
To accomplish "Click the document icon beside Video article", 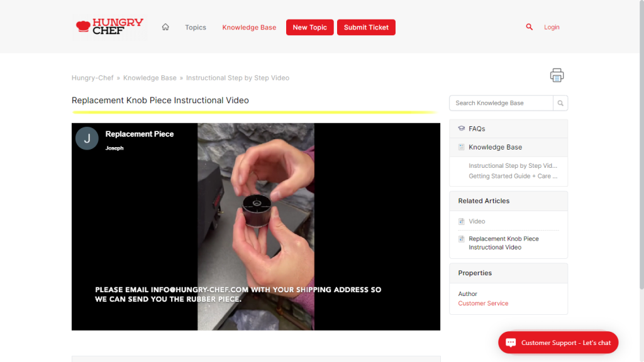I will 461,221.
